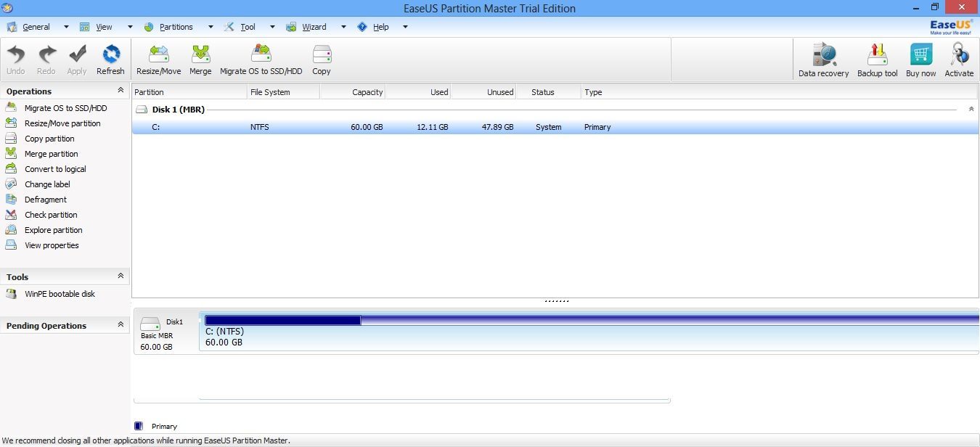Sort by Capacity column header
This screenshot has height=447, width=980.
pos(352,92)
